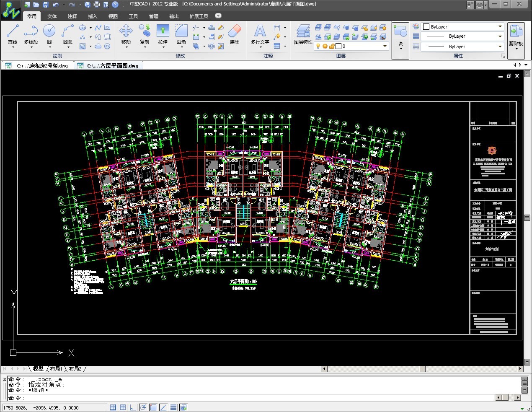532x412 pixels.
Task: Click the white layer color swatch
Action: coord(338,46)
